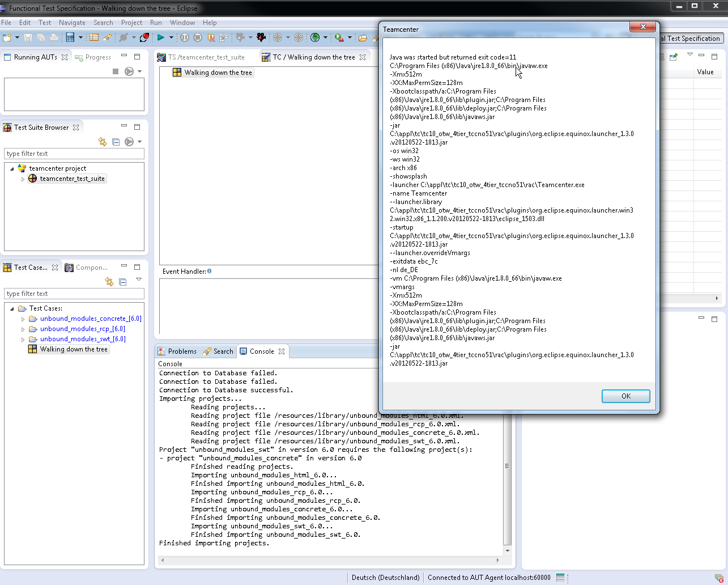Switch to the Problems tab
This screenshot has width=728, height=585.
point(177,351)
